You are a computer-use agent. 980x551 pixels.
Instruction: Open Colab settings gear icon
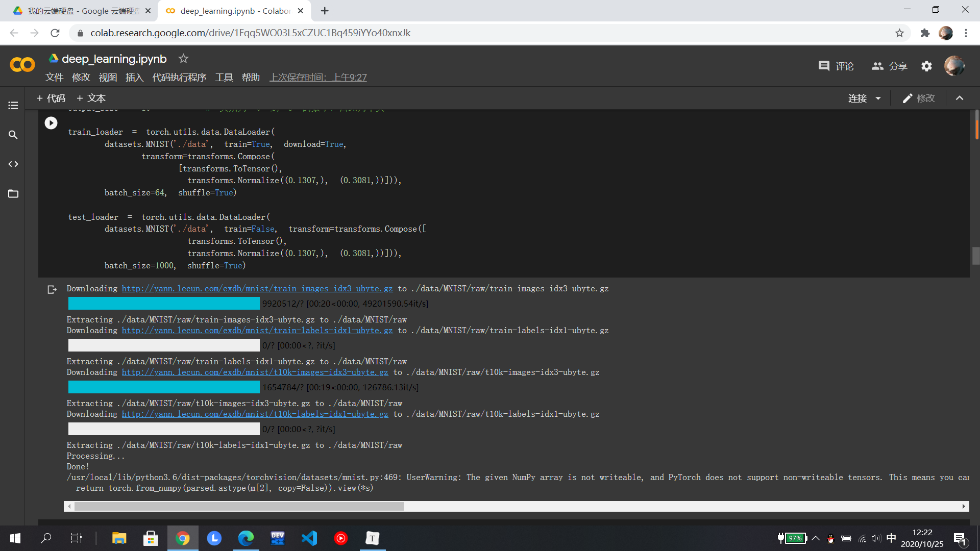click(x=926, y=66)
